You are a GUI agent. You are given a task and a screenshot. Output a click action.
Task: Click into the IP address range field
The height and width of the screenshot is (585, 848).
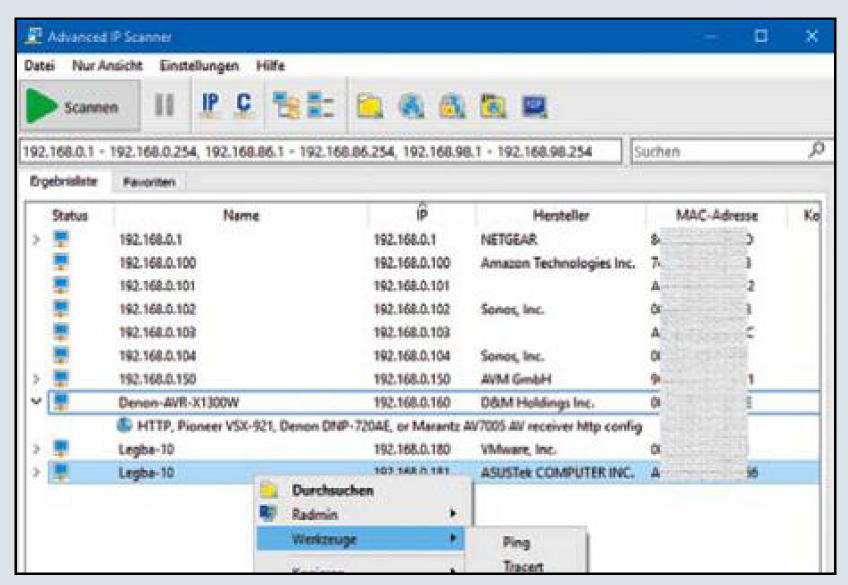(x=321, y=151)
